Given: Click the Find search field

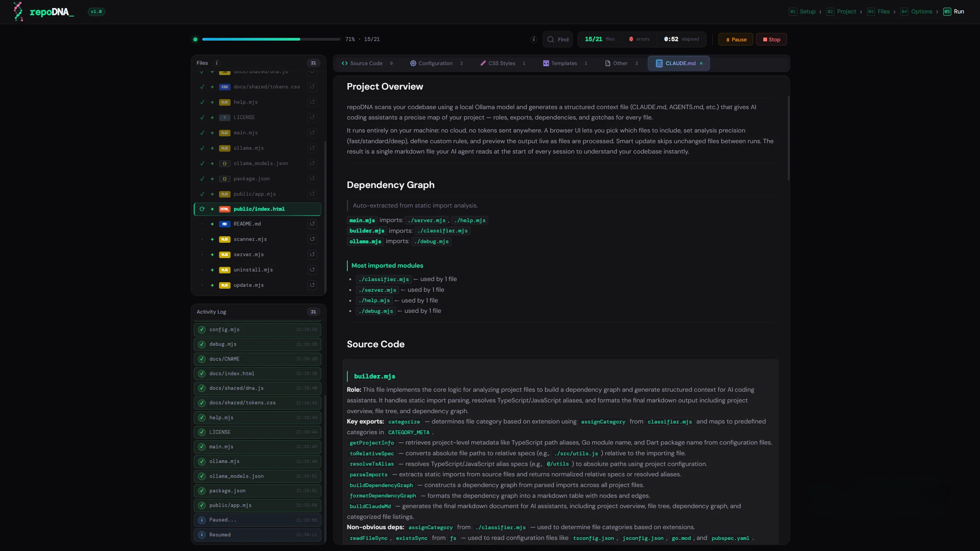Looking at the screenshot, I should pos(558,39).
